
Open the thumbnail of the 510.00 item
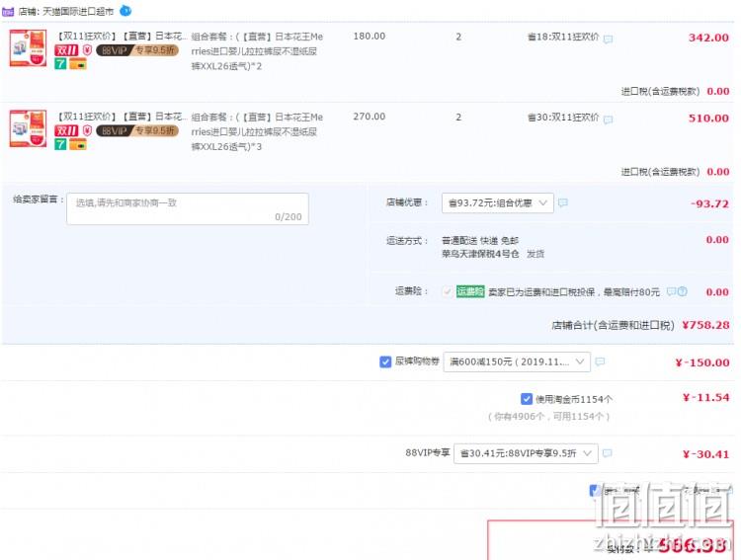coord(29,128)
